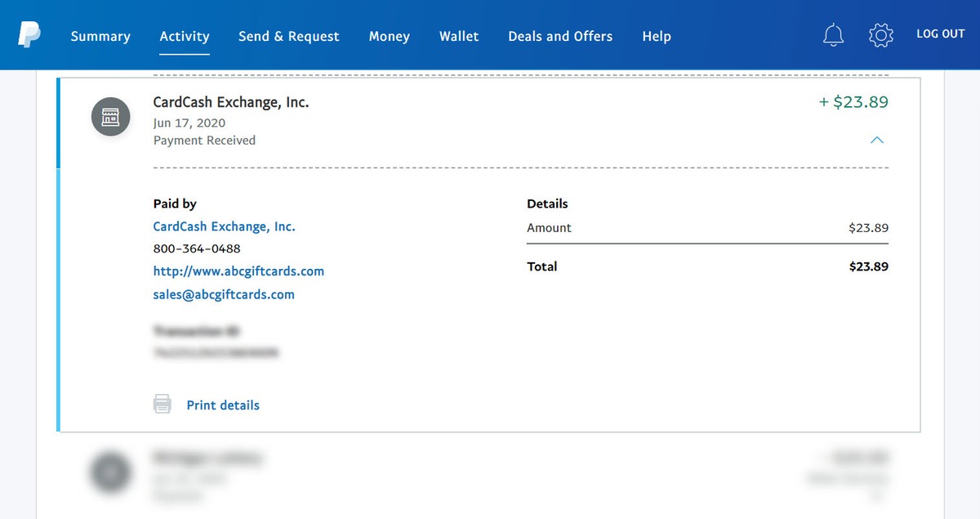Click the printer icon
This screenshot has width=980, height=519.
pos(163,404)
